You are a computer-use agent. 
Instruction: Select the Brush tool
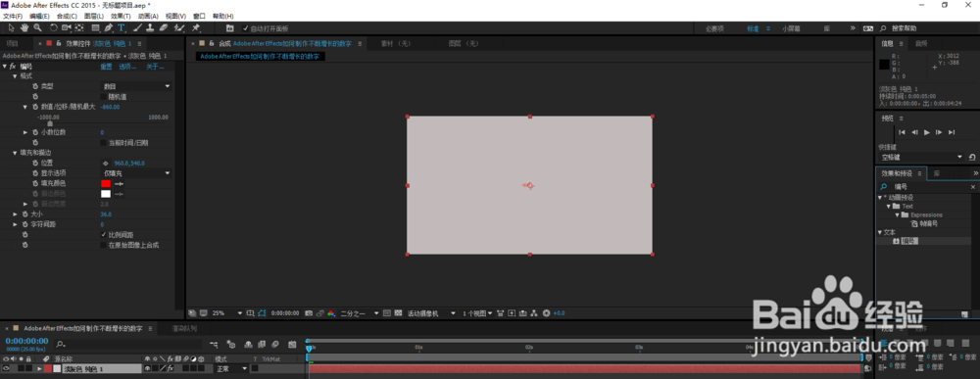(x=137, y=28)
